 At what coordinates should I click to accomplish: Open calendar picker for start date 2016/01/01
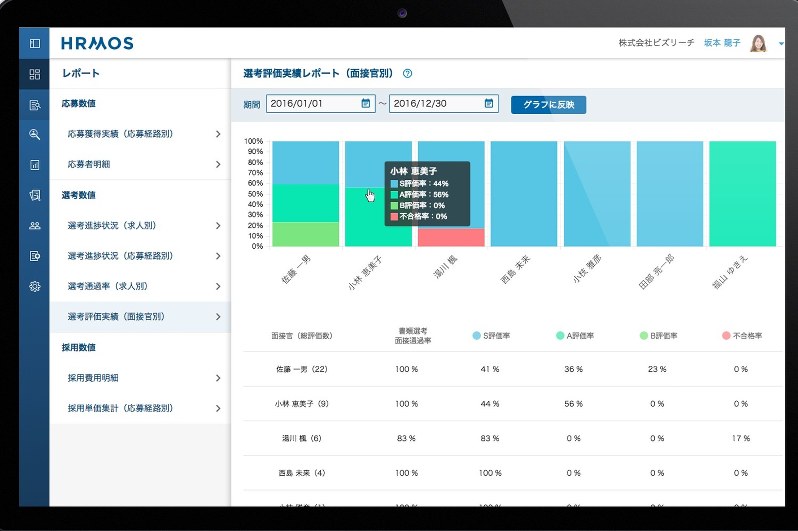pos(367,103)
